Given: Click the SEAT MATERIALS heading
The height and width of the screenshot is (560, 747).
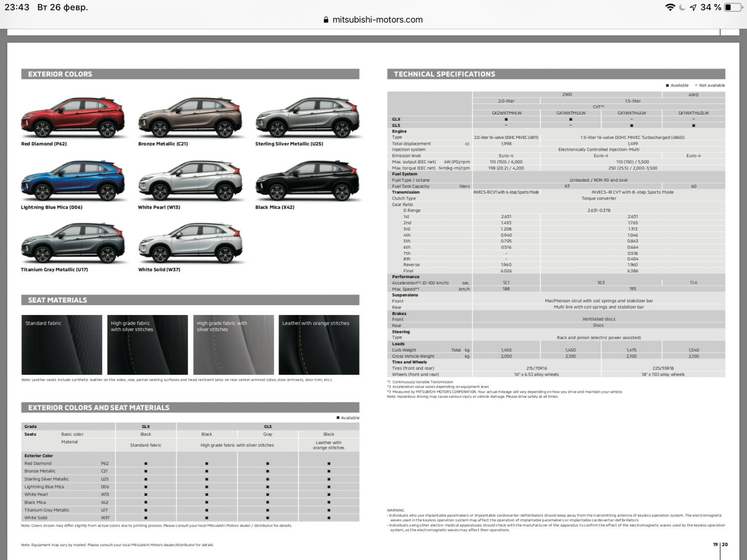Looking at the screenshot, I should pos(57,300).
